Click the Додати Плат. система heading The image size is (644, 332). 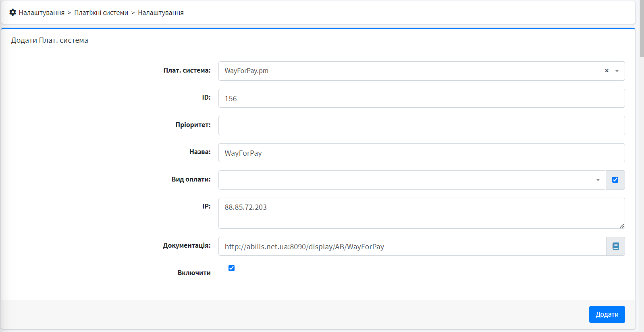pos(50,40)
